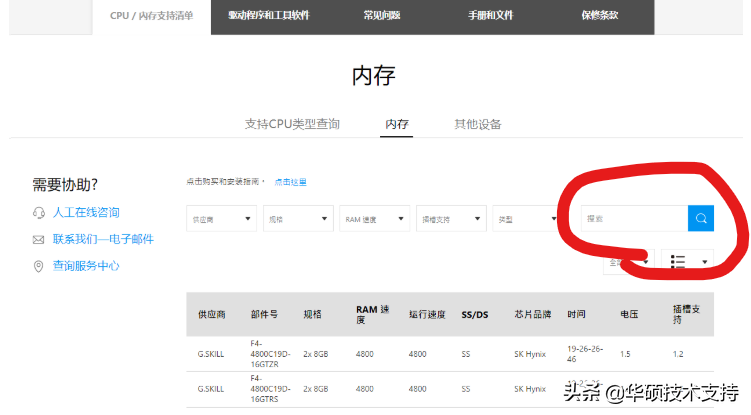Switch to 其他设备 sub-tab
The image size is (751, 415).
(478, 124)
